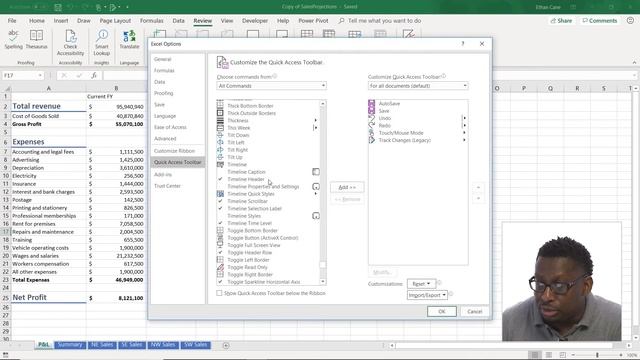Select Toggle Bottom Border icon
Viewport: 640px width, 360px height.
pyautogui.click(x=220, y=231)
